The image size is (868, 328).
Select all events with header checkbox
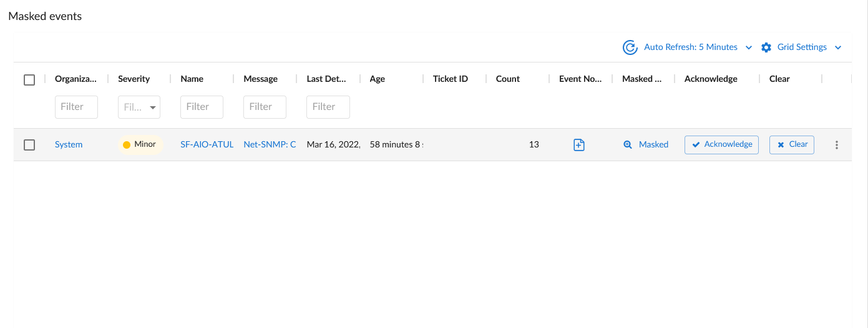(29, 80)
